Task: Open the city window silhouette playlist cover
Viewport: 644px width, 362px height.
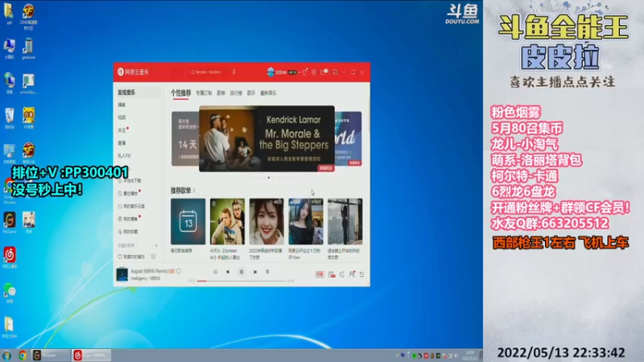Action: tap(345, 222)
